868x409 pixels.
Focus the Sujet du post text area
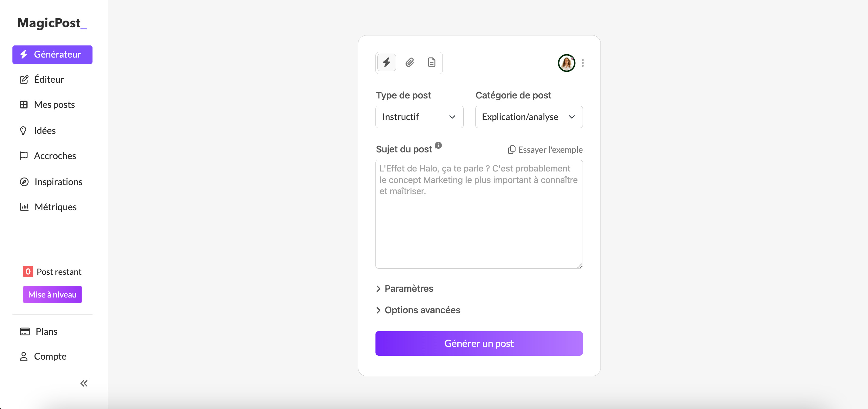coord(479,214)
